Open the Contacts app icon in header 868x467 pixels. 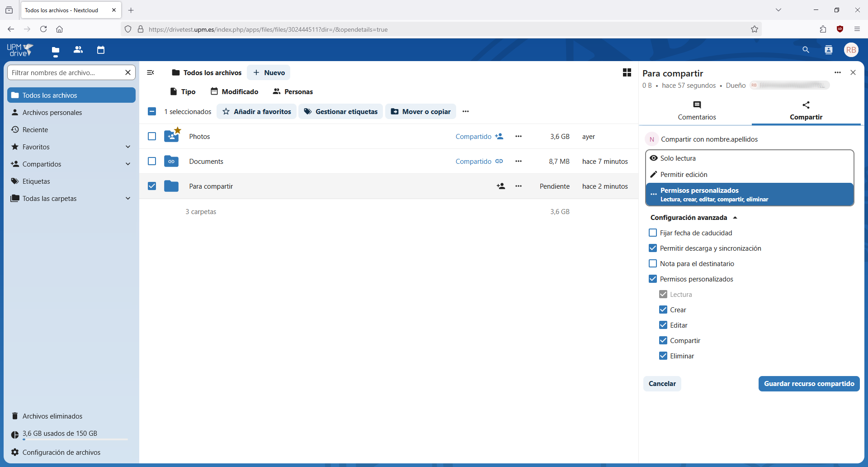click(x=78, y=50)
